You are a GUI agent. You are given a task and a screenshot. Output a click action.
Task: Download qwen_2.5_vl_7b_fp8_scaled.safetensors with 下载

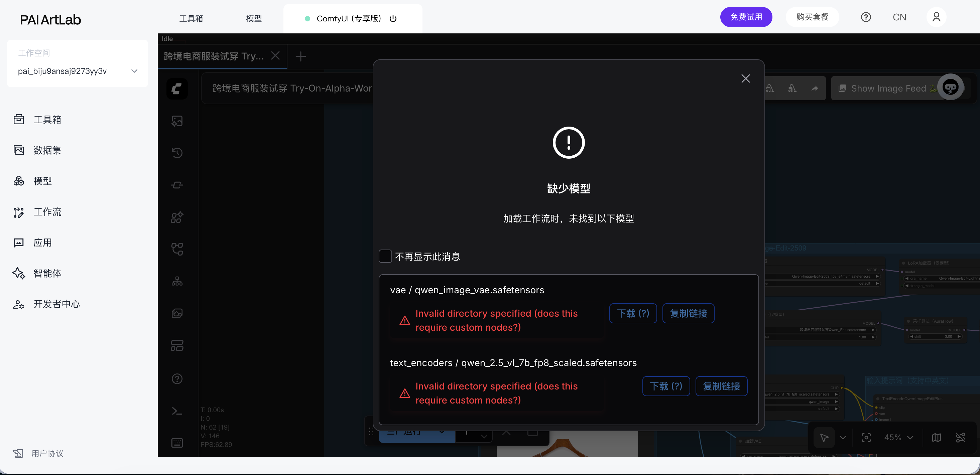(x=666, y=386)
